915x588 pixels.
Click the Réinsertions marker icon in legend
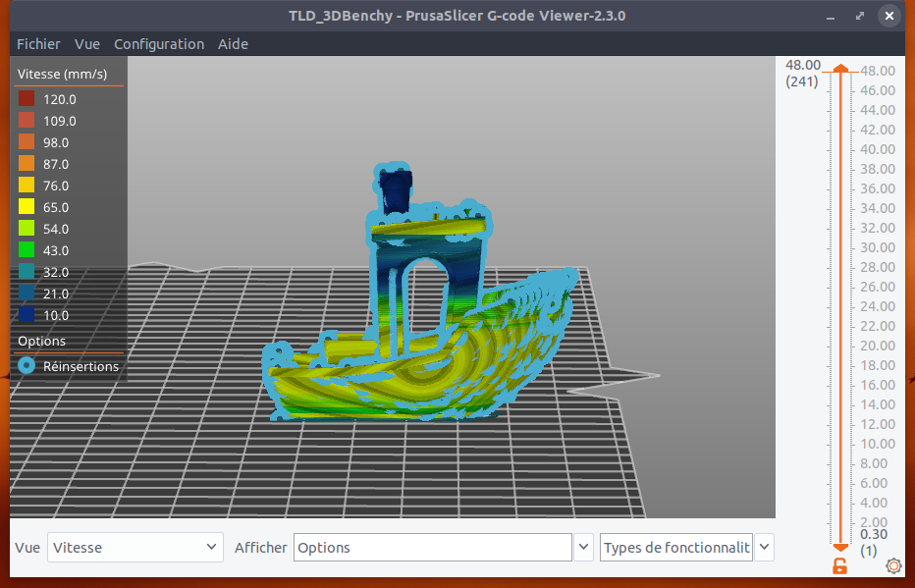[27, 366]
